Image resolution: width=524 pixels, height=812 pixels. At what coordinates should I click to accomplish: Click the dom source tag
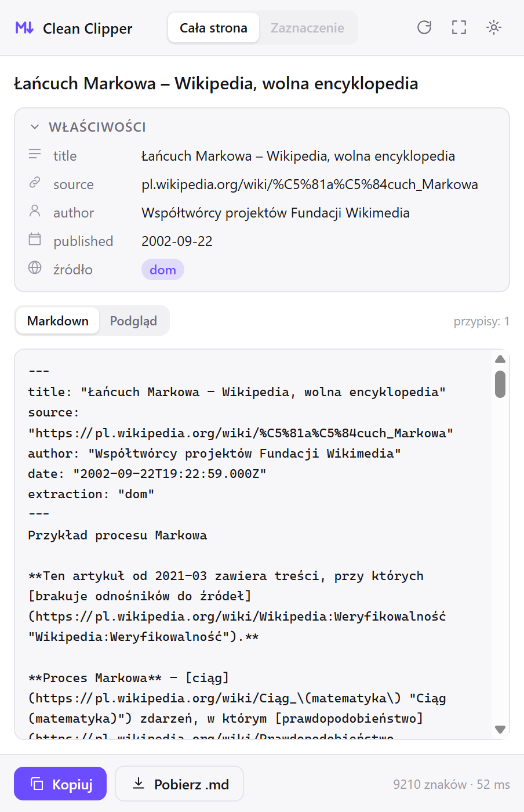[x=163, y=270]
